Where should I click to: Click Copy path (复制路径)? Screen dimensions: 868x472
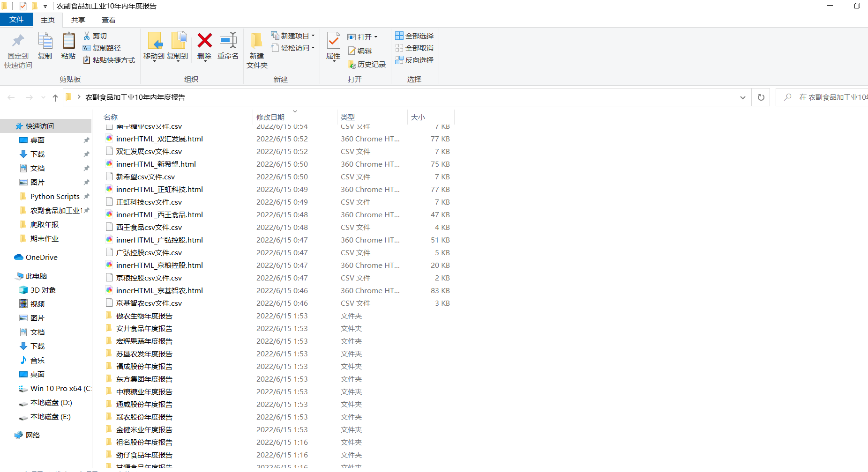tap(102, 48)
